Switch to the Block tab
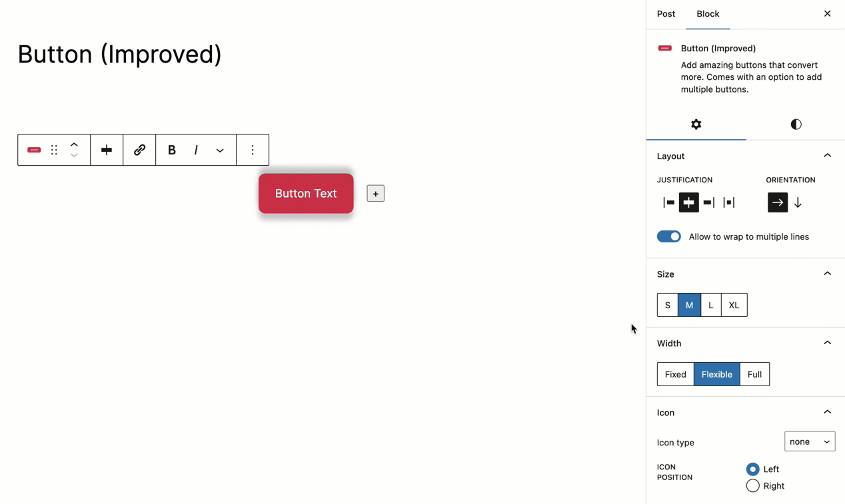Viewport: 845px width, 504px height. pyautogui.click(x=708, y=14)
